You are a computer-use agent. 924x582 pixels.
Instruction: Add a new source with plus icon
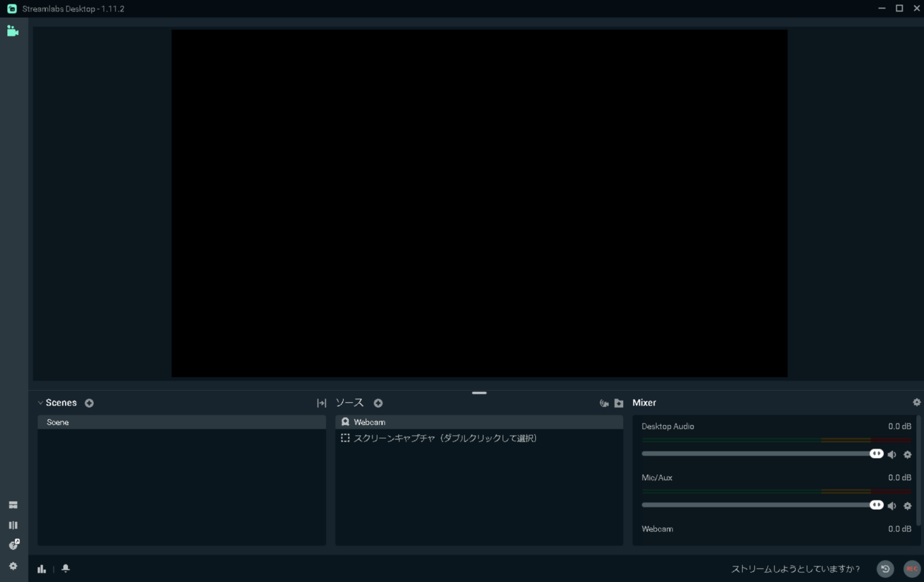[378, 403]
